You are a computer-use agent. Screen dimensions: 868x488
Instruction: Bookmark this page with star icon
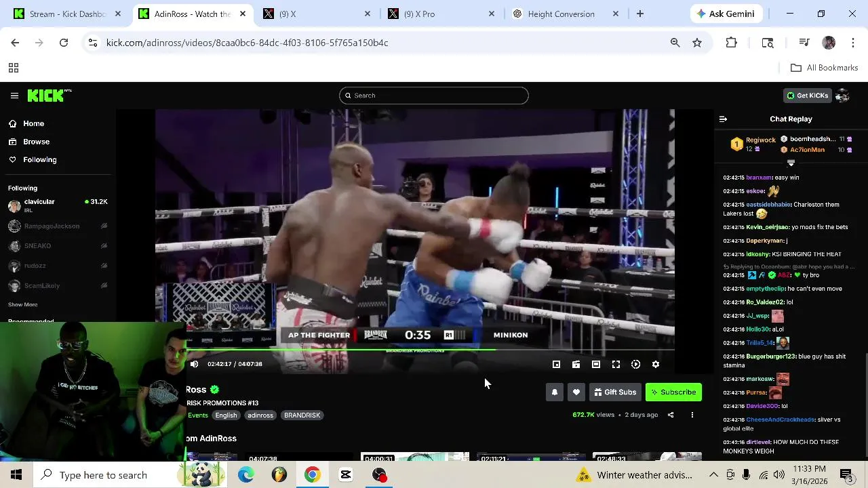tap(697, 43)
